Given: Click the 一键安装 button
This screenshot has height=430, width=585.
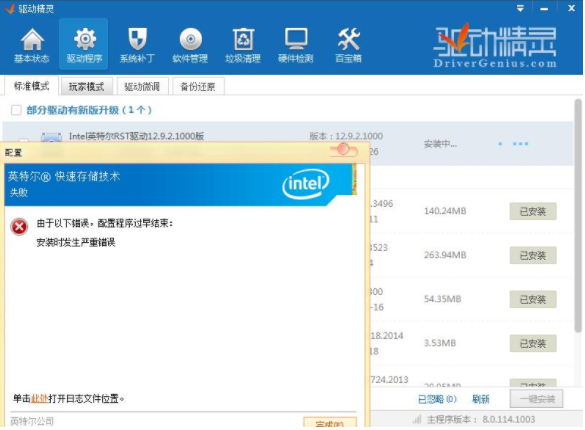Looking at the screenshot, I should point(536,399).
